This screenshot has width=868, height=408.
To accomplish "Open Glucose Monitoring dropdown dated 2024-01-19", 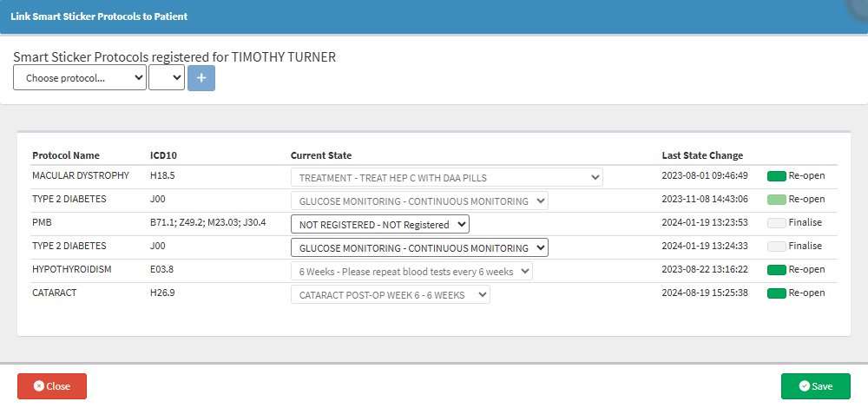I will [x=419, y=247].
